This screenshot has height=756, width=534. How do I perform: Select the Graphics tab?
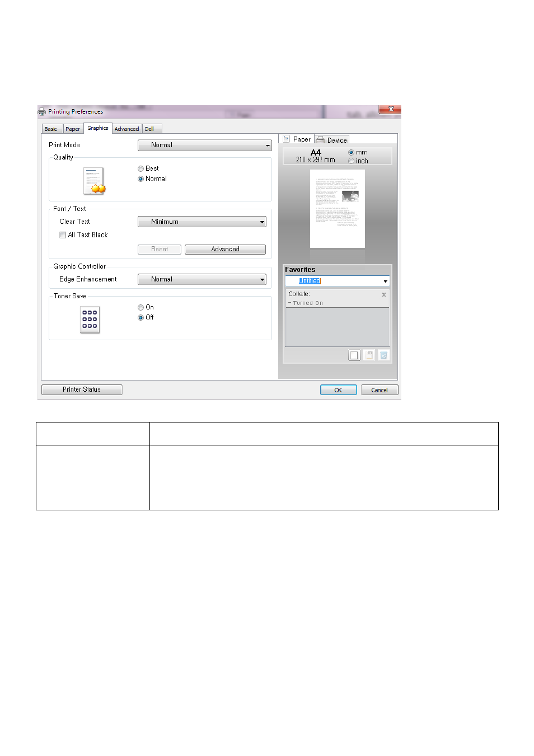coord(98,128)
